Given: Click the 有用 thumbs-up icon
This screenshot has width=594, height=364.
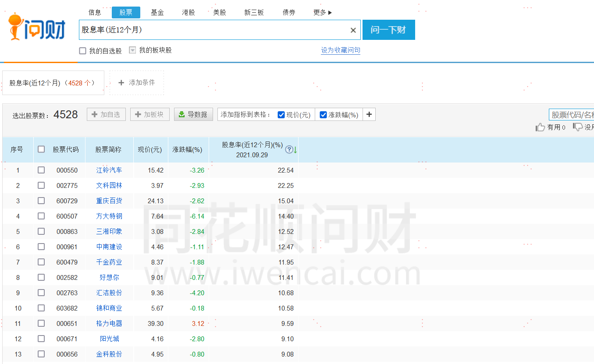Looking at the screenshot, I should [x=540, y=127].
